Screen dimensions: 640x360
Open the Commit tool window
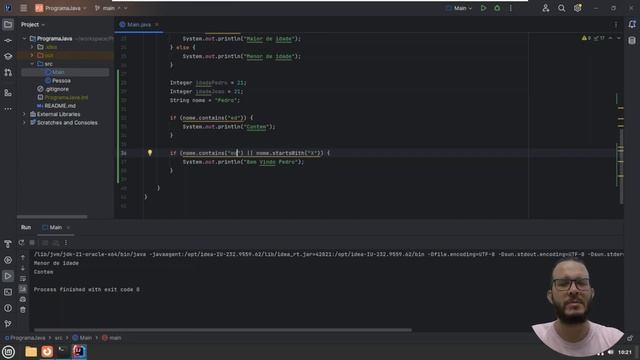click(8, 40)
